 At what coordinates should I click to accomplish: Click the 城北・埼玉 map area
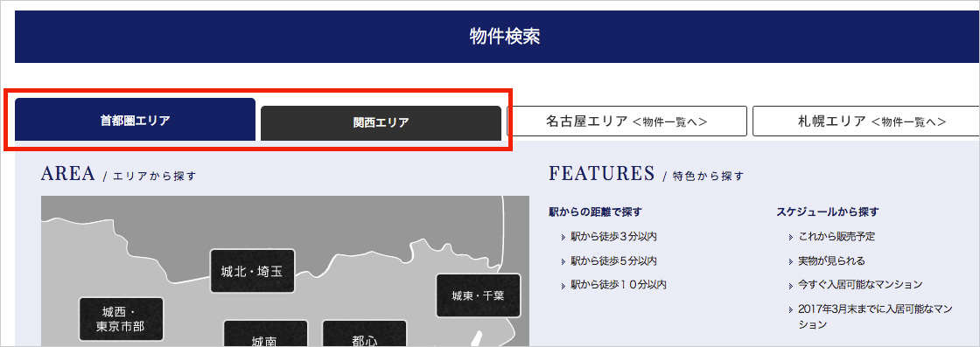pos(252,272)
